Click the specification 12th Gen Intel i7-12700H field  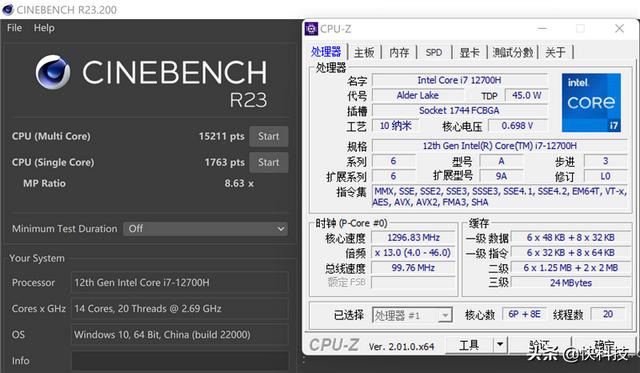(500, 146)
